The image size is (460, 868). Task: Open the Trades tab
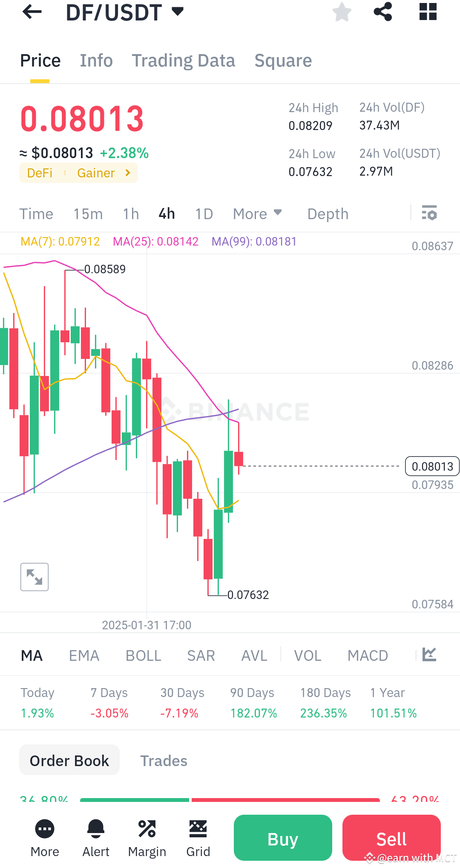tap(164, 761)
